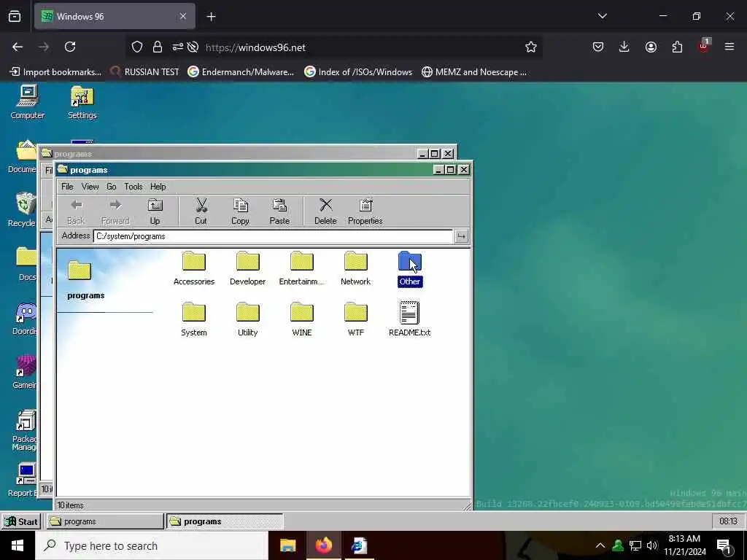The height and width of the screenshot is (560, 747).
Task: Open the Entertainment folder
Action: coord(301,268)
